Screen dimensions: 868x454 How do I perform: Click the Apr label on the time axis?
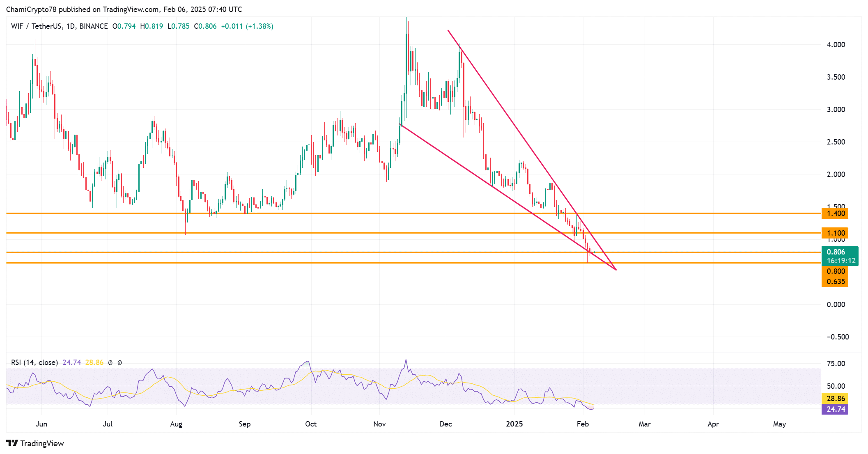coord(713,424)
